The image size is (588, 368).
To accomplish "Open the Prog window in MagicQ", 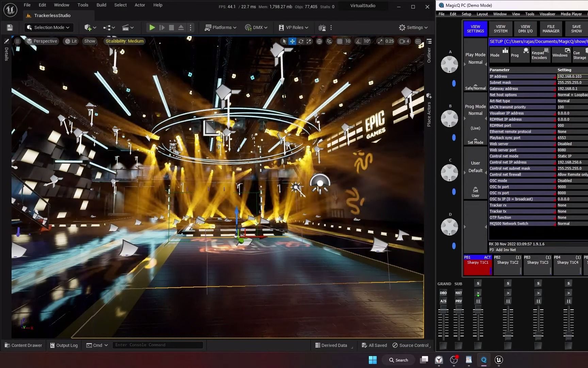I will (520, 55).
